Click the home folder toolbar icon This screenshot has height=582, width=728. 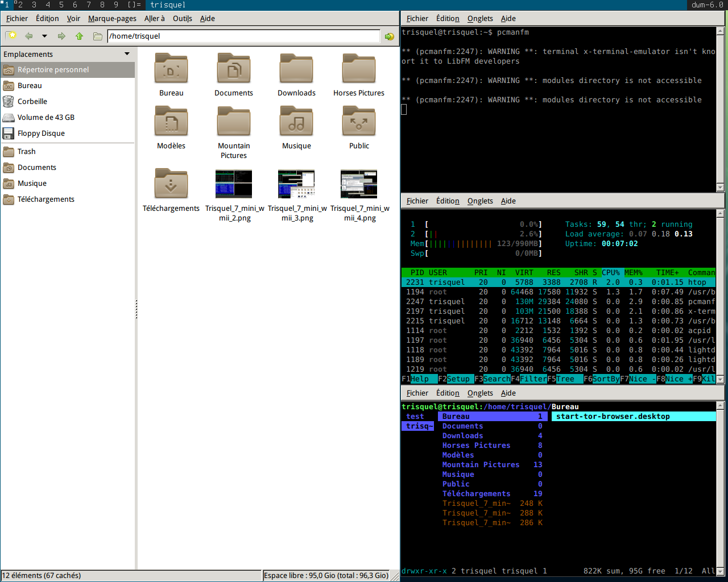[x=97, y=36]
